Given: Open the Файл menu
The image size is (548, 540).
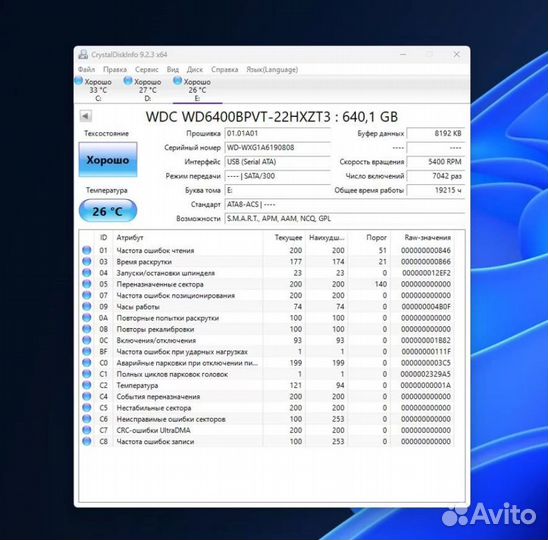Looking at the screenshot, I should [86, 70].
